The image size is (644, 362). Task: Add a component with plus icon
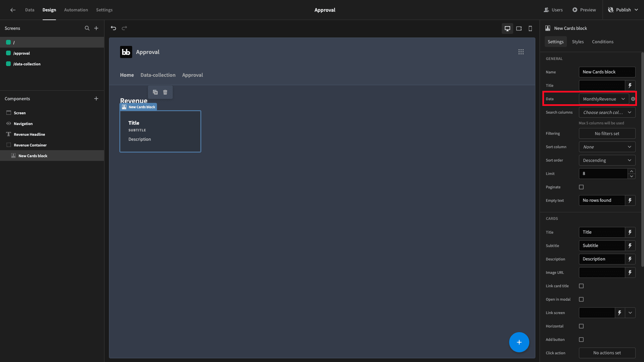coord(96,99)
